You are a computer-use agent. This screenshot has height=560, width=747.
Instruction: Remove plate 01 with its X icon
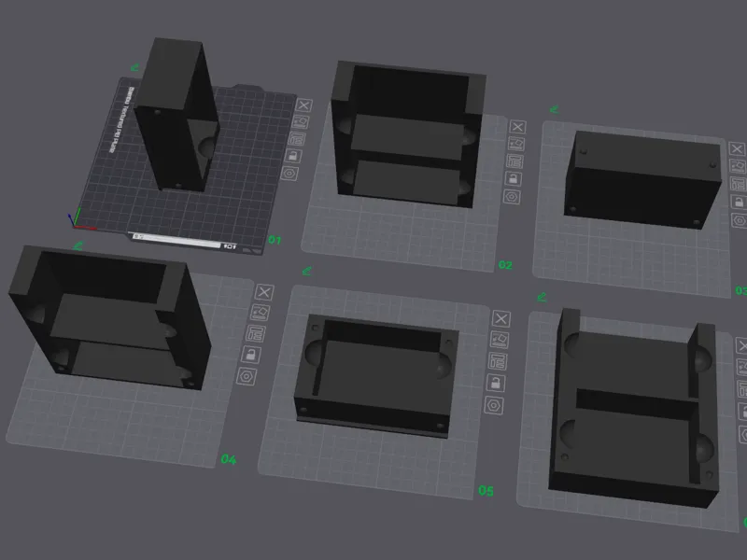(304, 105)
